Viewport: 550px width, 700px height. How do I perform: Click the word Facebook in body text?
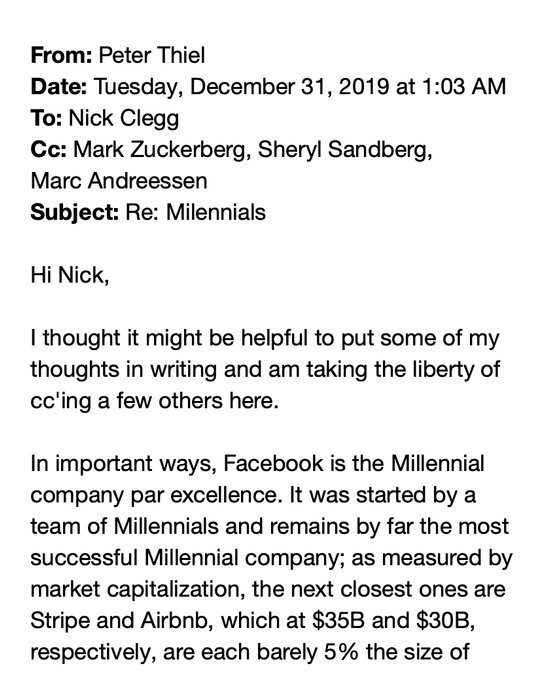[x=273, y=464]
